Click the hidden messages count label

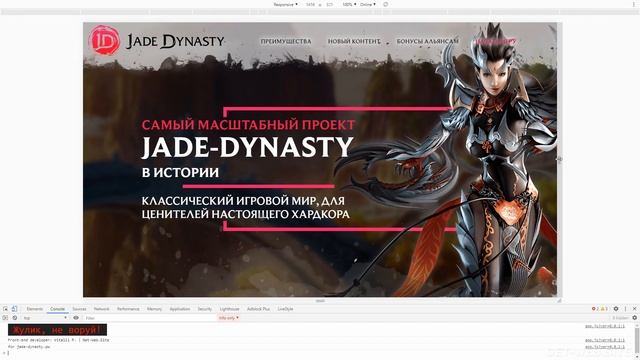pos(620,318)
